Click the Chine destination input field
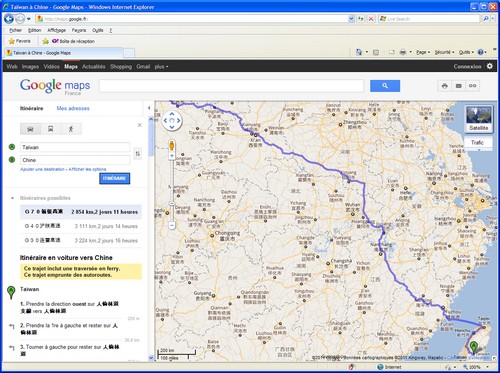 coord(75,160)
